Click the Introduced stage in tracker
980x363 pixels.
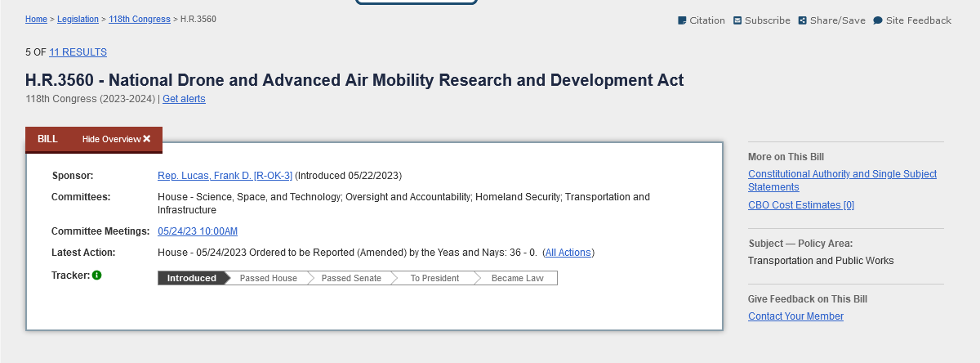pos(192,278)
